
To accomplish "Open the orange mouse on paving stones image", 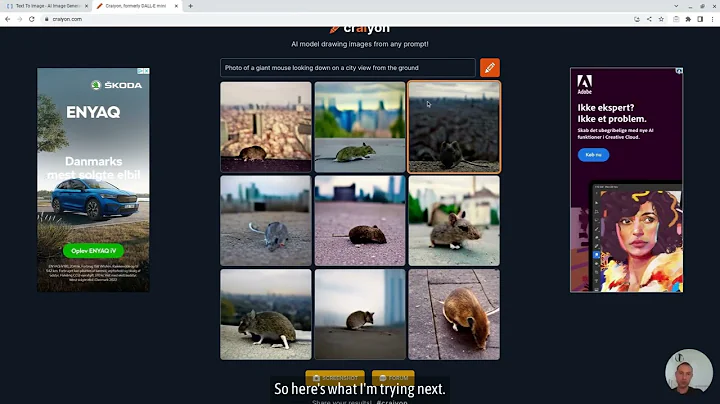I will [x=454, y=314].
